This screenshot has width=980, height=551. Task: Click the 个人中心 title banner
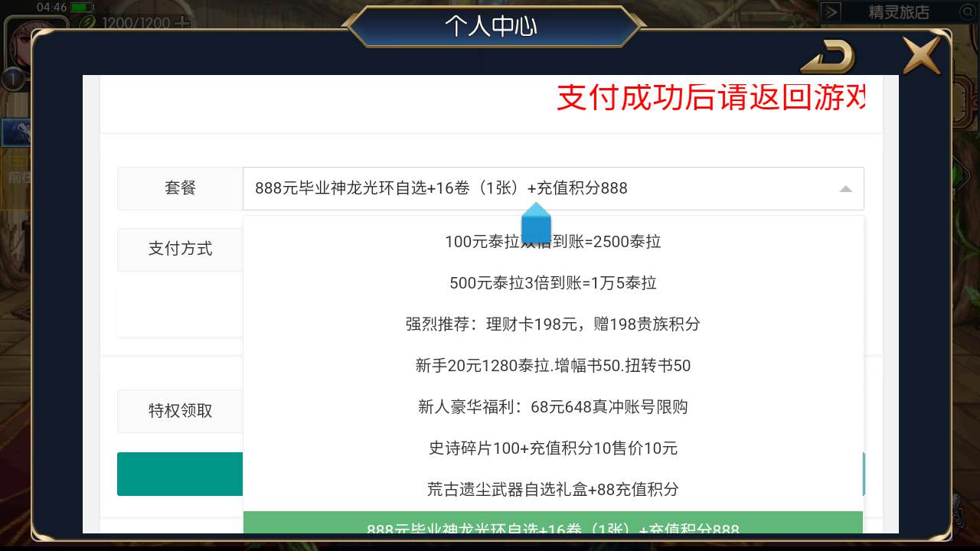tap(491, 26)
